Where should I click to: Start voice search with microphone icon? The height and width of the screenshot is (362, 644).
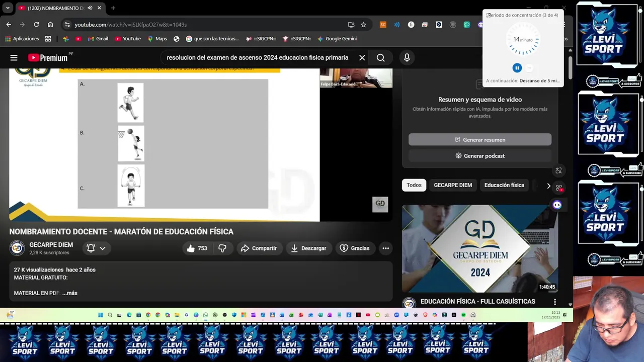click(x=407, y=58)
